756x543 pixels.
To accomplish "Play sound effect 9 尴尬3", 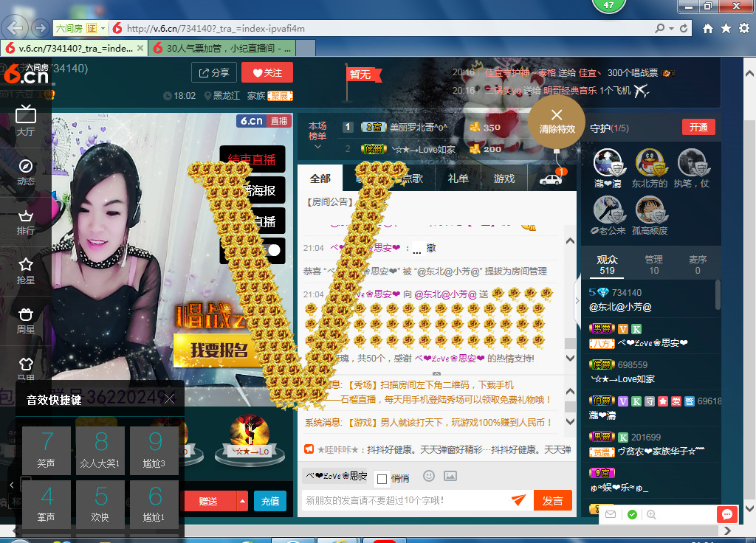I will 154,450.
